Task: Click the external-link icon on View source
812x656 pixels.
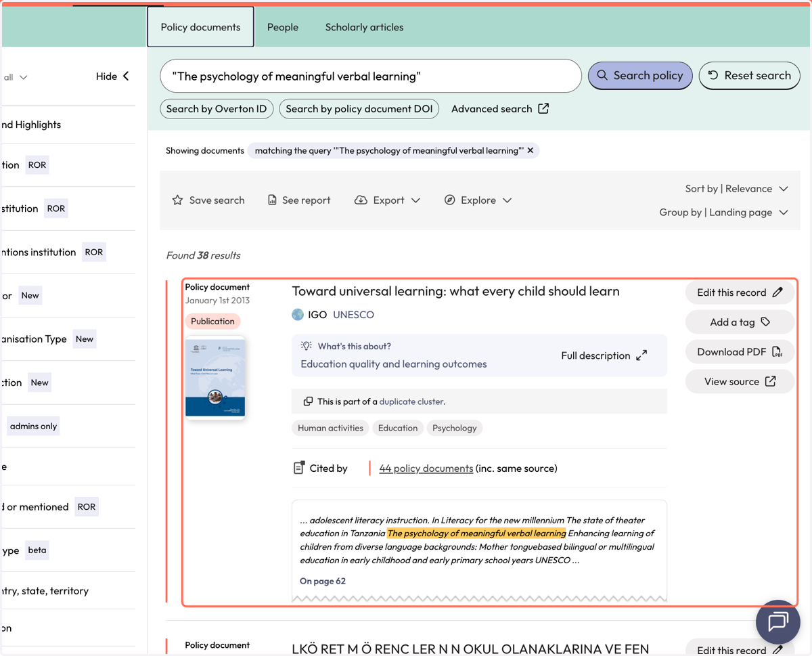Action: (x=770, y=381)
